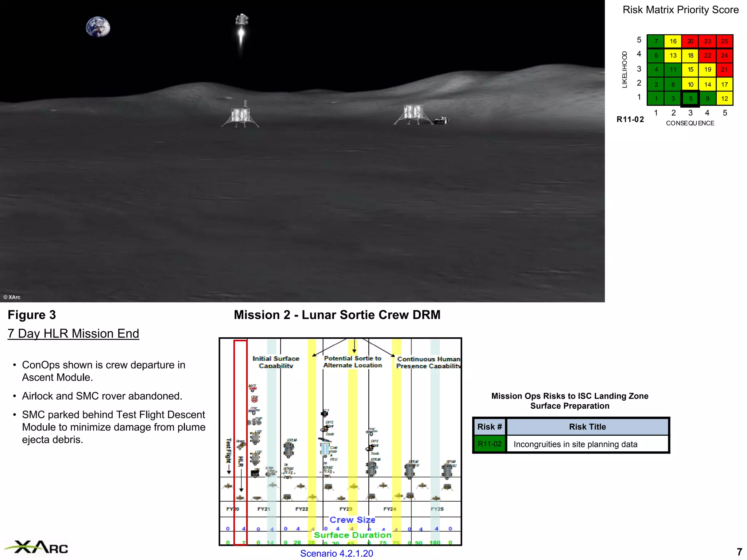The width and height of the screenshot is (747, 560).
Task: Click the FY24 column label
Action: 390,509
